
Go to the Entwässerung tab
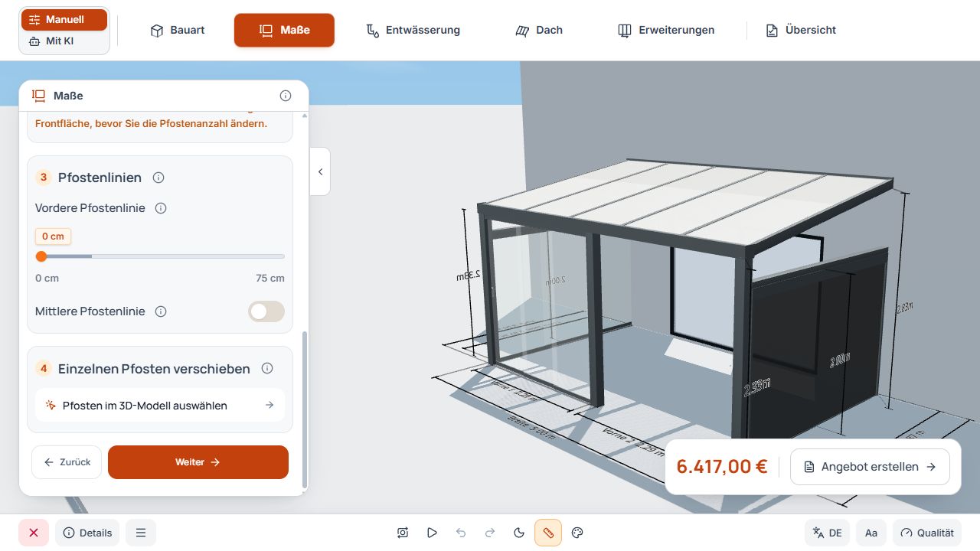pyautogui.click(x=413, y=31)
